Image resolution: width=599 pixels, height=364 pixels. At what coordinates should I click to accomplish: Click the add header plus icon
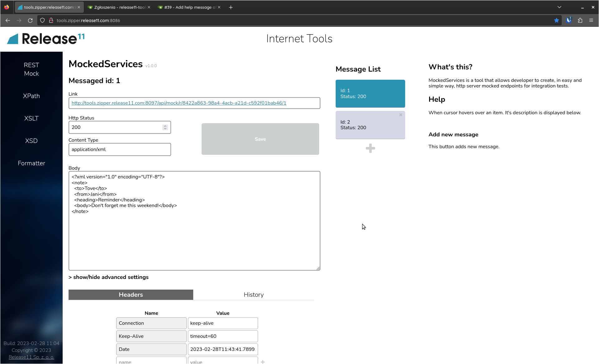(263, 362)
